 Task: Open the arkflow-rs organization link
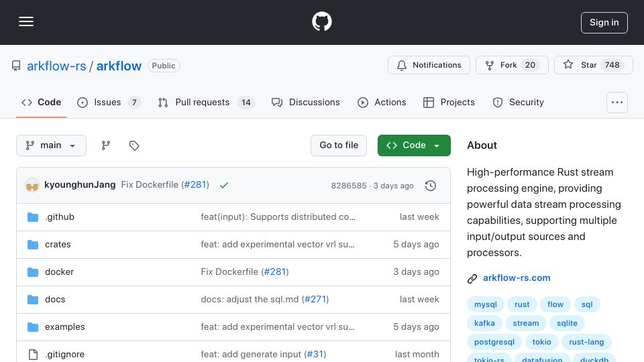56,66
